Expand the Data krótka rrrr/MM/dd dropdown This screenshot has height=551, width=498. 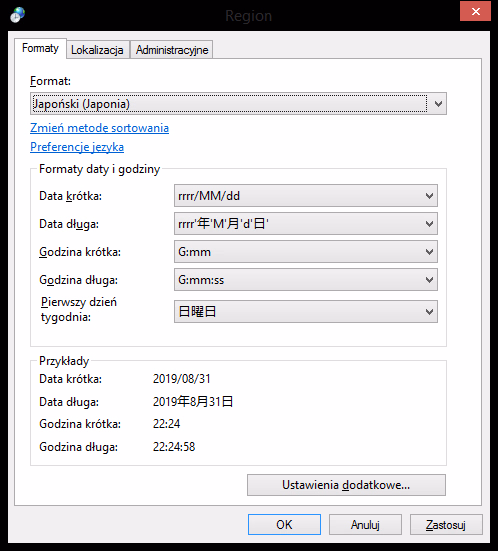306,195
